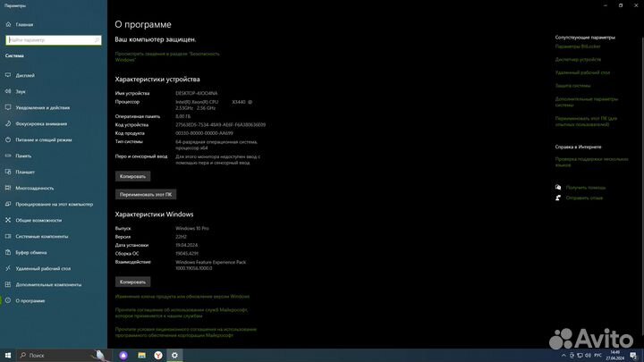This screenshot has width=644, height=362.
Task: Open rename PC for advanced users link
Action: click(x=586, y=121)
